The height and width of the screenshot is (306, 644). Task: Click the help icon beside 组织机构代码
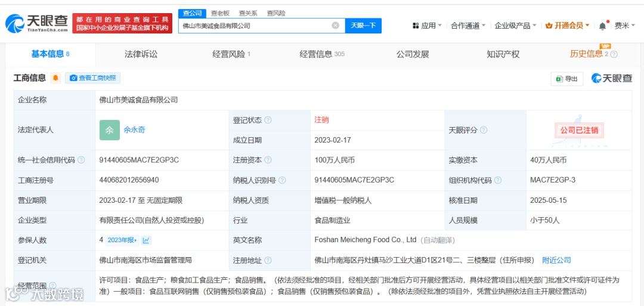point(498,180)
